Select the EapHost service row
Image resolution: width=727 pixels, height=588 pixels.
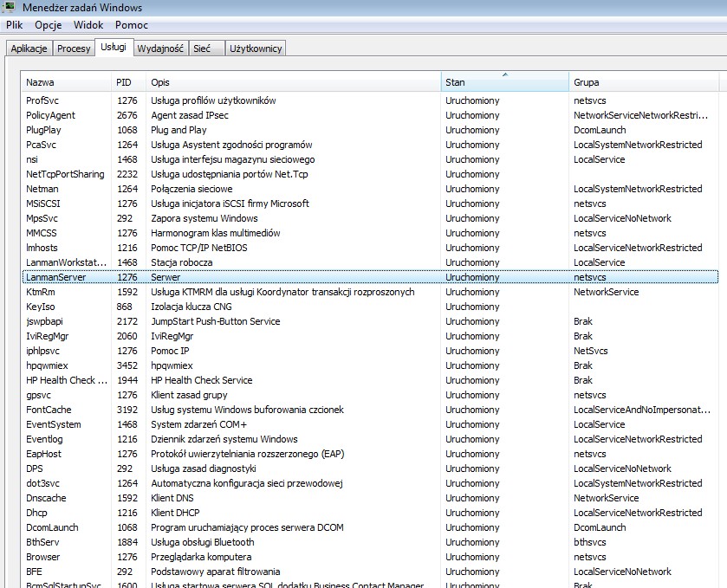370,454
